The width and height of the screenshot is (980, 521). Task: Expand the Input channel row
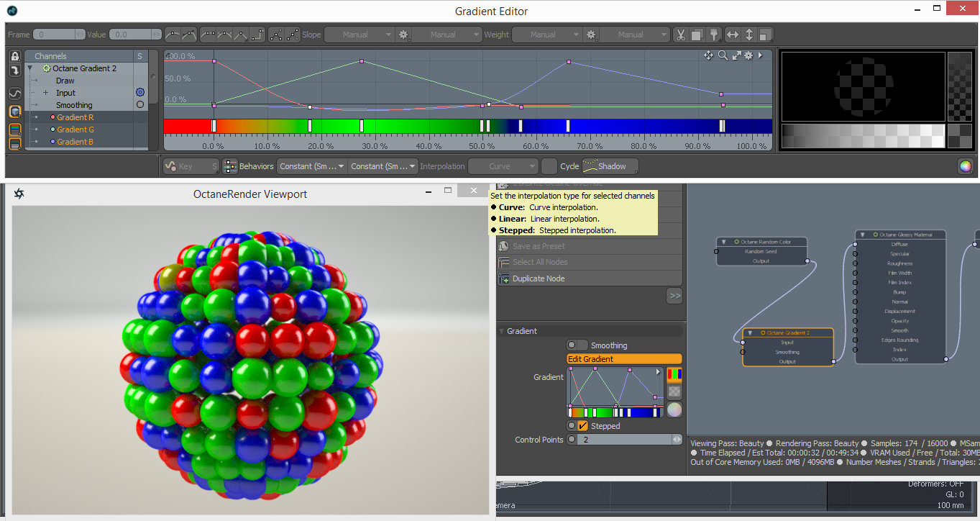coord(45,93)
